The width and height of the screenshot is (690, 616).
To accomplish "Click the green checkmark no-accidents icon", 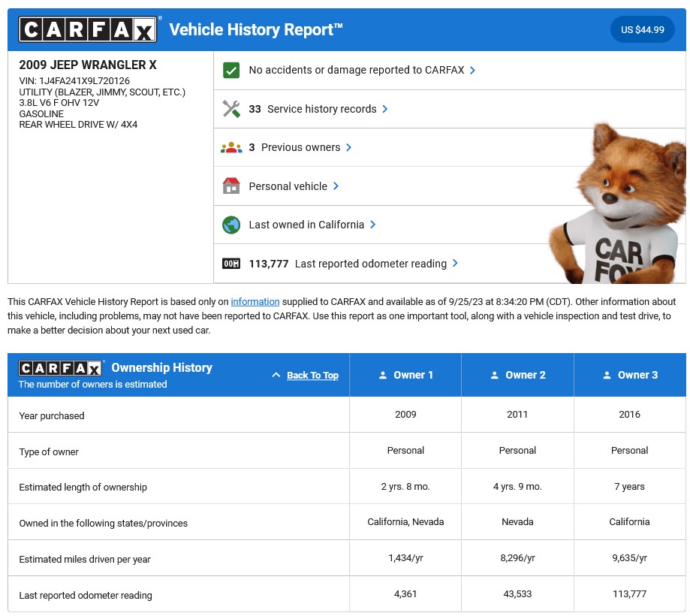I will click(231, 71).
